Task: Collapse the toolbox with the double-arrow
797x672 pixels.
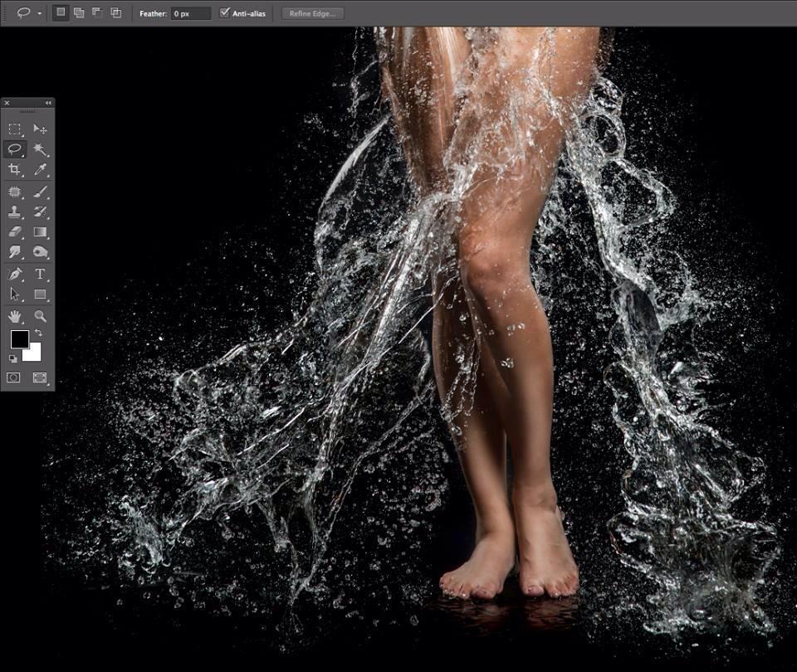Action: coord(48,103)
